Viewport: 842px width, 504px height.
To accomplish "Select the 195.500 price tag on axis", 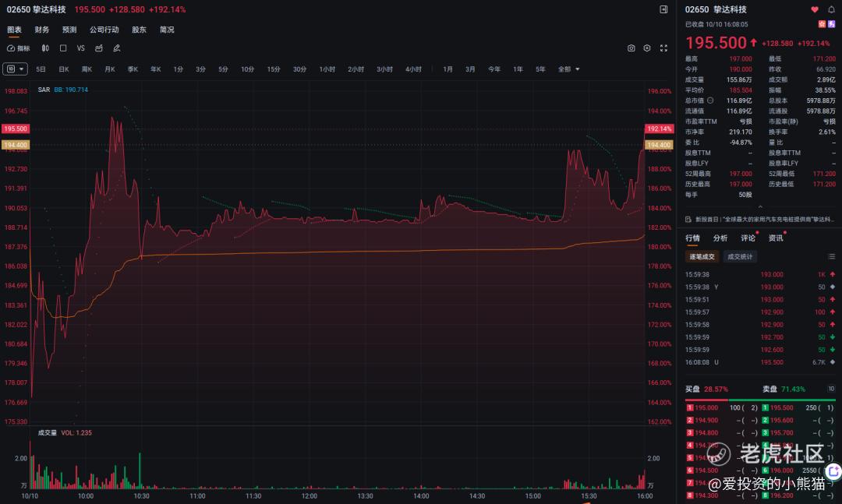I will pyautogui.click(x=16, y=129).
